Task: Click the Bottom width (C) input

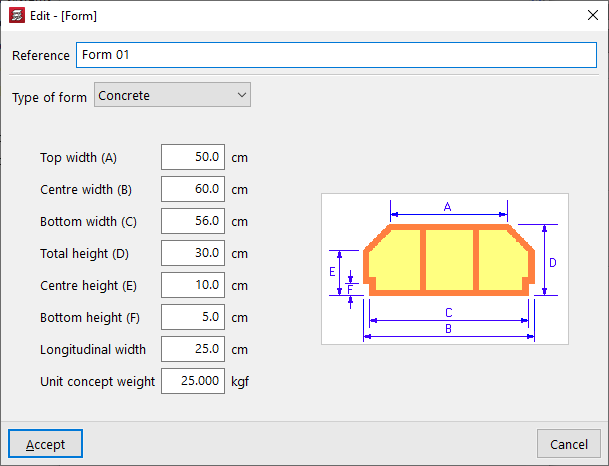Action: pos(192,221)
